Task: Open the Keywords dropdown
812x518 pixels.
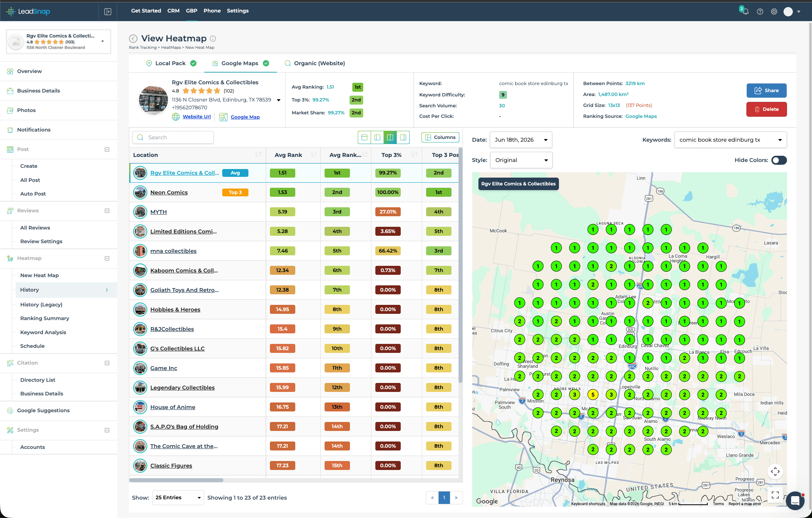Action: click(x=730, y=140)
